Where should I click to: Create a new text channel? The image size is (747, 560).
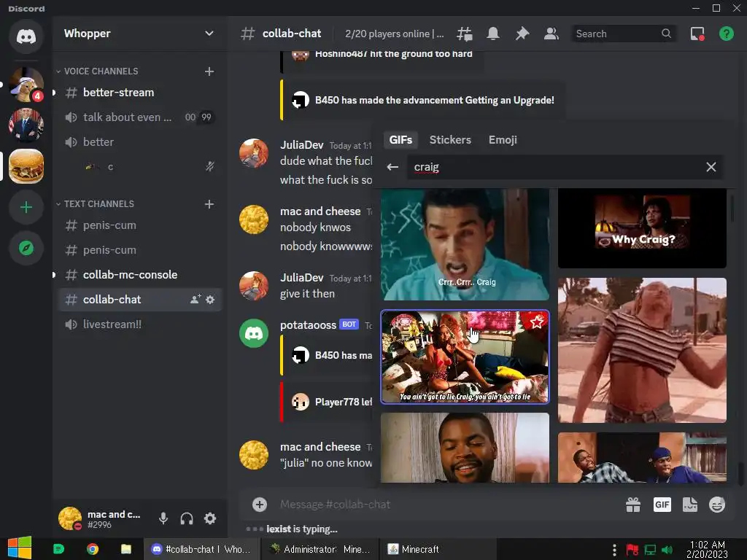click(x=209, y=204)
